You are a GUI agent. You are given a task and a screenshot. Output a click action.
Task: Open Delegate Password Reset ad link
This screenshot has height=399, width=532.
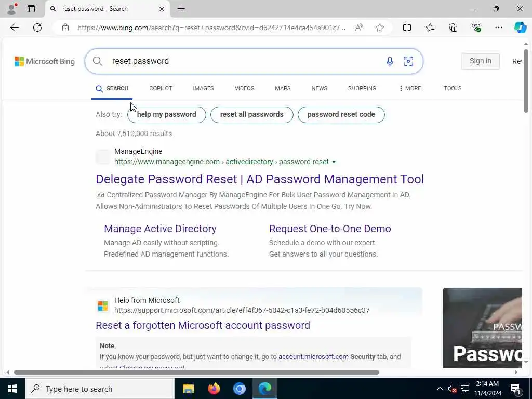(x=260, y=179)
